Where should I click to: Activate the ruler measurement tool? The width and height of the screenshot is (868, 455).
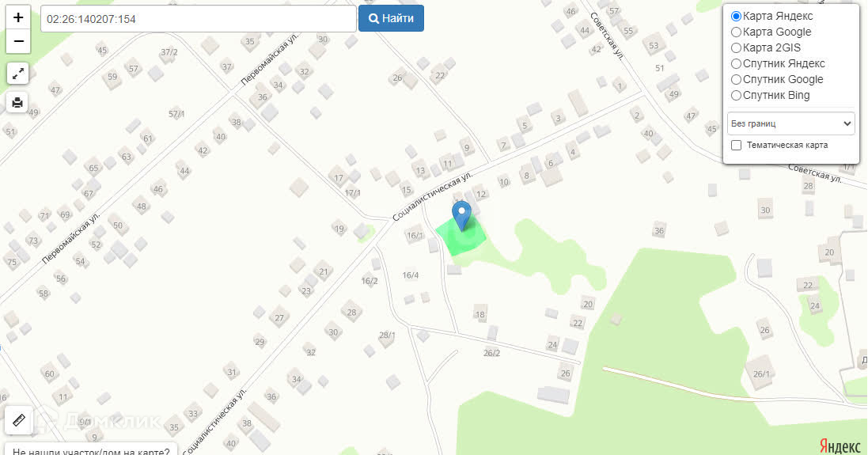(x=19, y=421)
